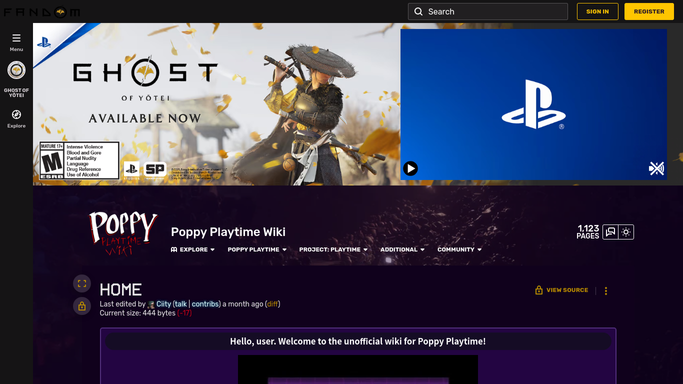Screen dimensions: 683x384
Task: Expand the EXPLORE navigation dropdown
Action: click(x=193, y=249)
